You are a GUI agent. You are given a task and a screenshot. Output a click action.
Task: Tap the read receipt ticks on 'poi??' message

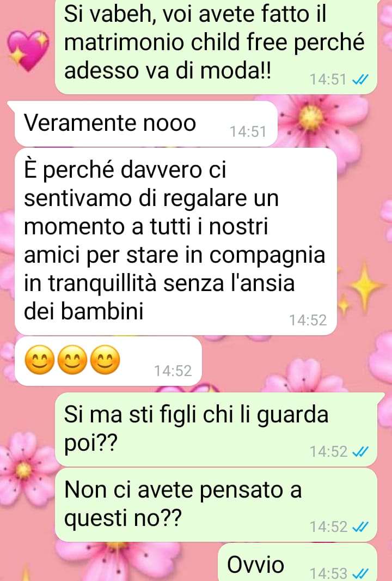point(360,451)
